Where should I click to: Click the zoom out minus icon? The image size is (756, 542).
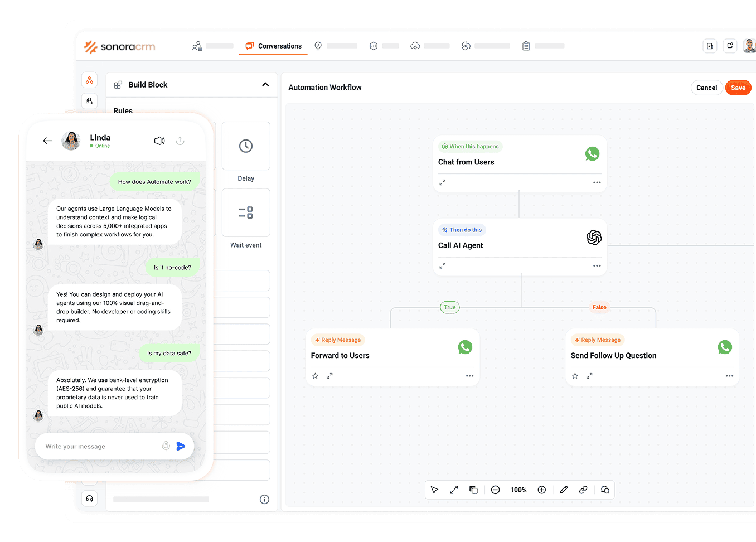[x=495, y=490]
